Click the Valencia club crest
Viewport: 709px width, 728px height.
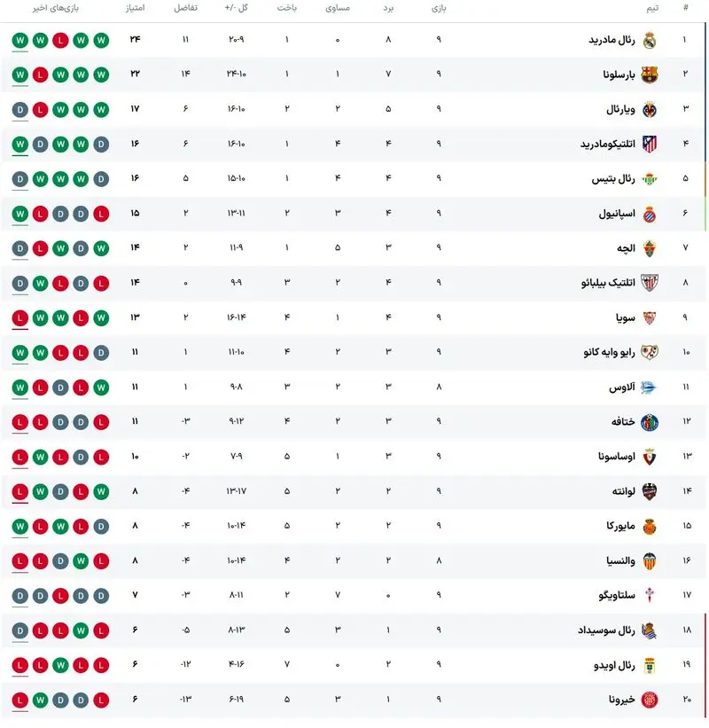coord(650,560)
